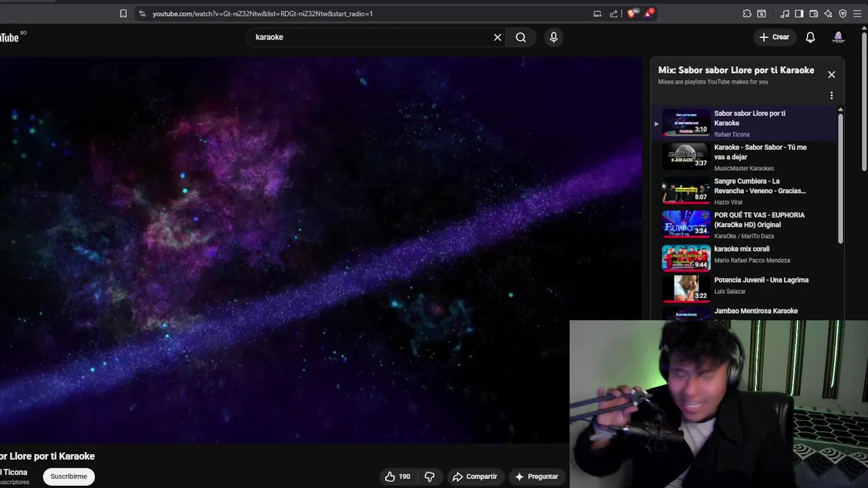Click the install/cast screen icon in the address bar
The image size is (868, 488).
point(597,14)
